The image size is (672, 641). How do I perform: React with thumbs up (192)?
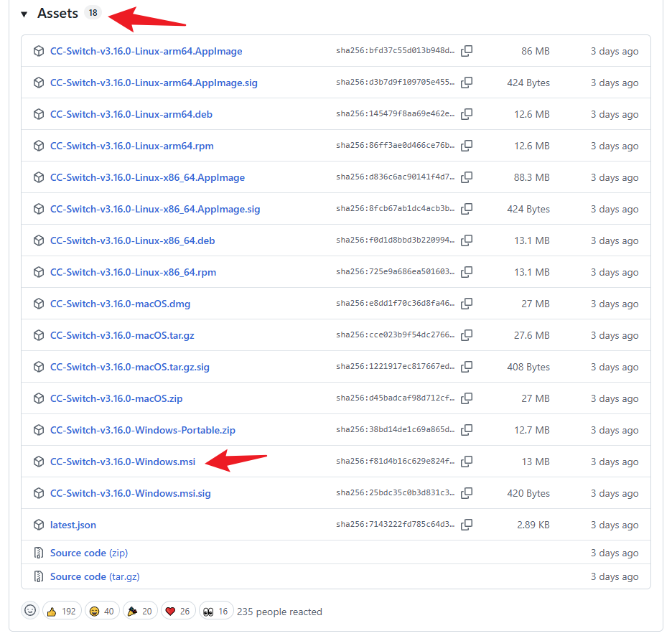click(x=62, y=611)
